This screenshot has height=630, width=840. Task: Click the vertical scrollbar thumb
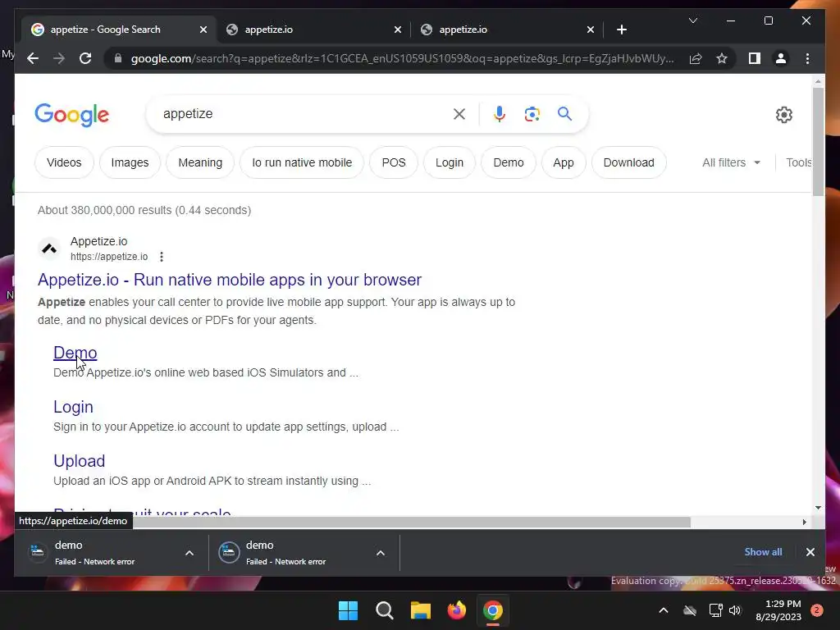click(x=818, y=141)
